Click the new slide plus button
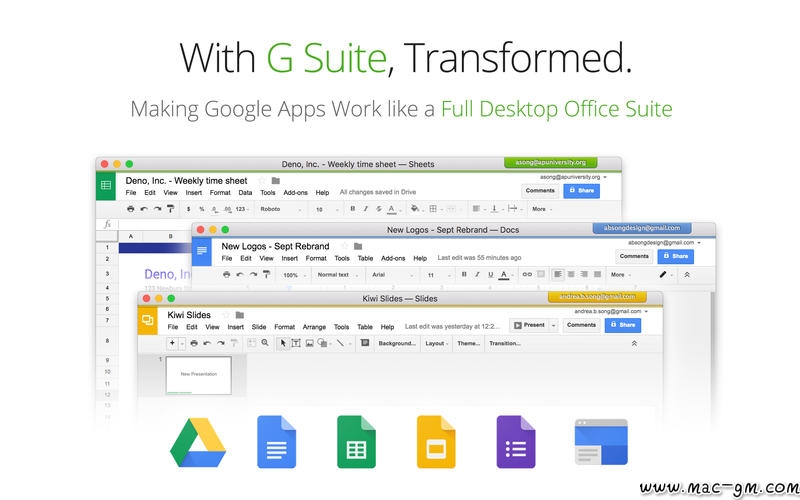The width and height of the screenshot is (800, 500). (x=172, y=343)
